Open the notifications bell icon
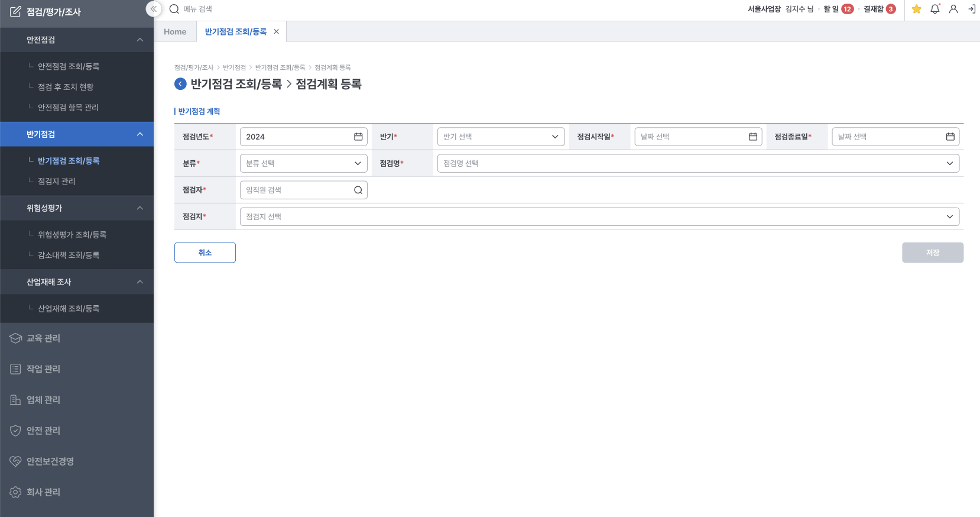This screenshot has height=517, width=980. coord(934,9)
